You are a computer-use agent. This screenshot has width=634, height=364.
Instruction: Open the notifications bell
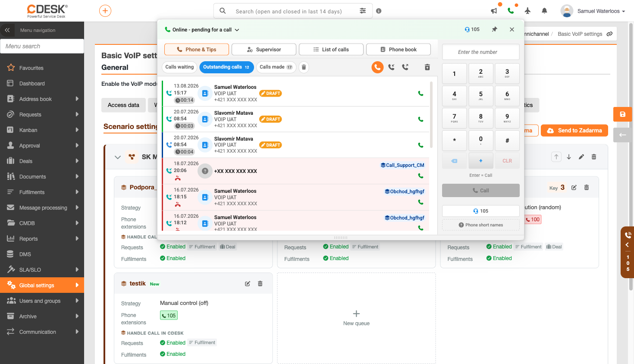(x=544, y=11)
